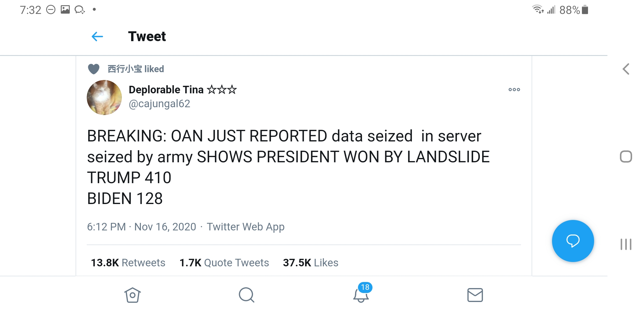The width and height of the screenshot is (644, 313).
Task: View the 1.7K Quote Tweets list
Action: (224, 263)
